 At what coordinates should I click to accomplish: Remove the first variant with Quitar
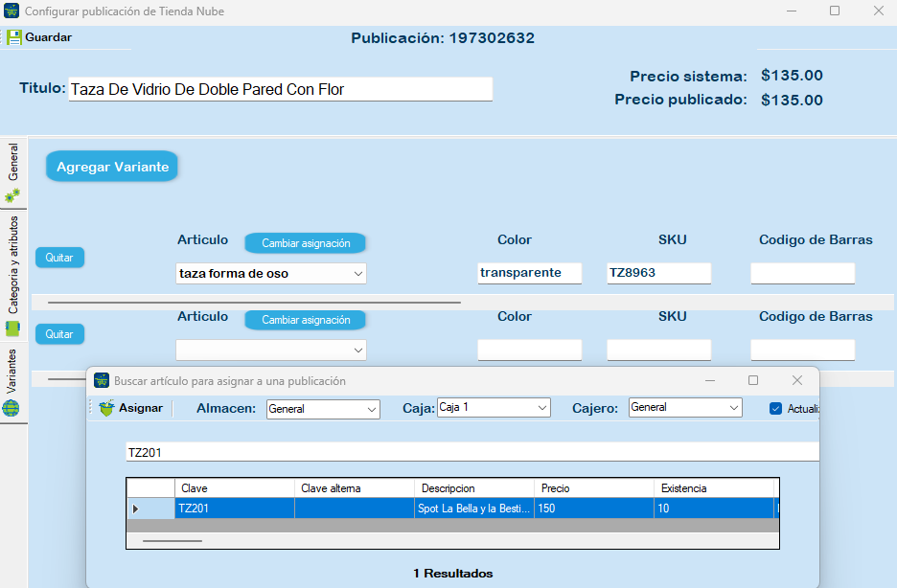[59, 258]
